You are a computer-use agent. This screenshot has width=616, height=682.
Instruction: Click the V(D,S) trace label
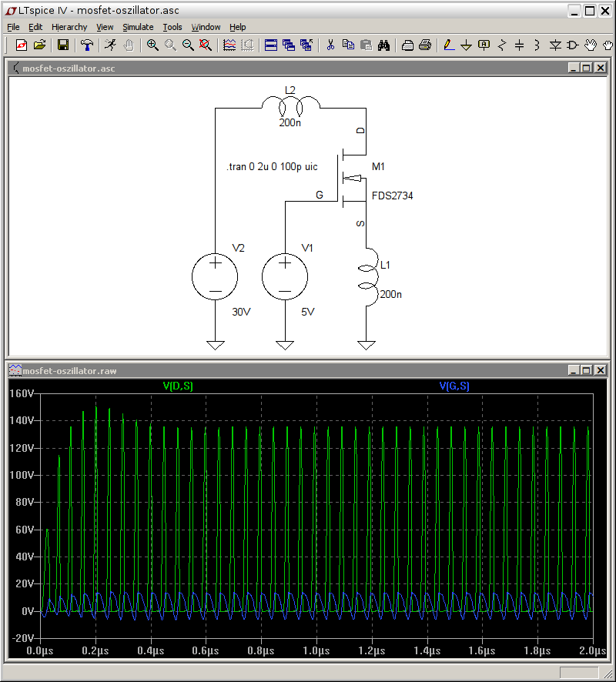coord(178,386)
